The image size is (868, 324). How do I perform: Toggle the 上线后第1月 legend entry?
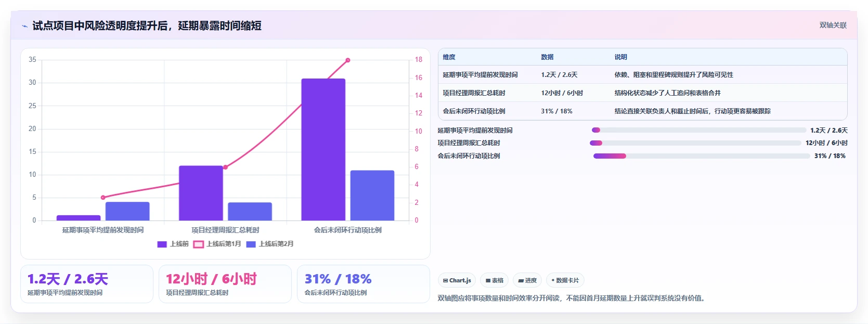click(x=217, y=244)
